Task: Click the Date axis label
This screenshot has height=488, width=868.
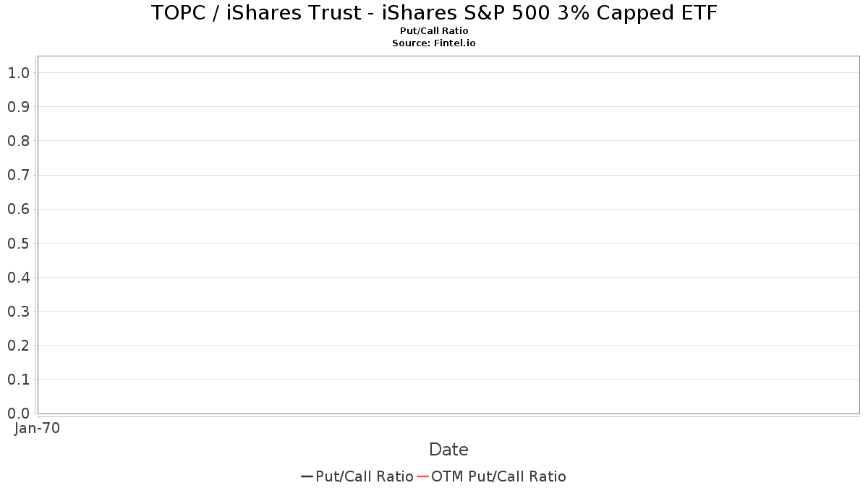Action: pyautogui.click(x=448, y=449)
